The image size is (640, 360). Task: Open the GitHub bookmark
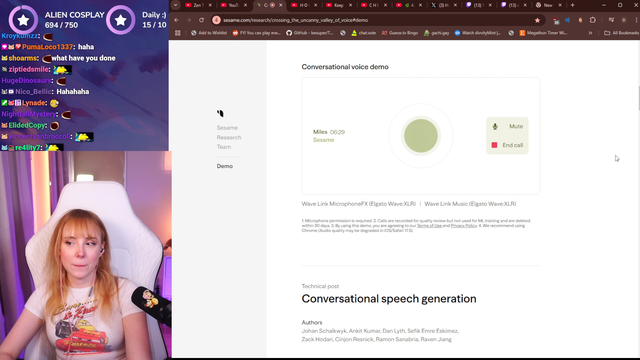[309, 33]
